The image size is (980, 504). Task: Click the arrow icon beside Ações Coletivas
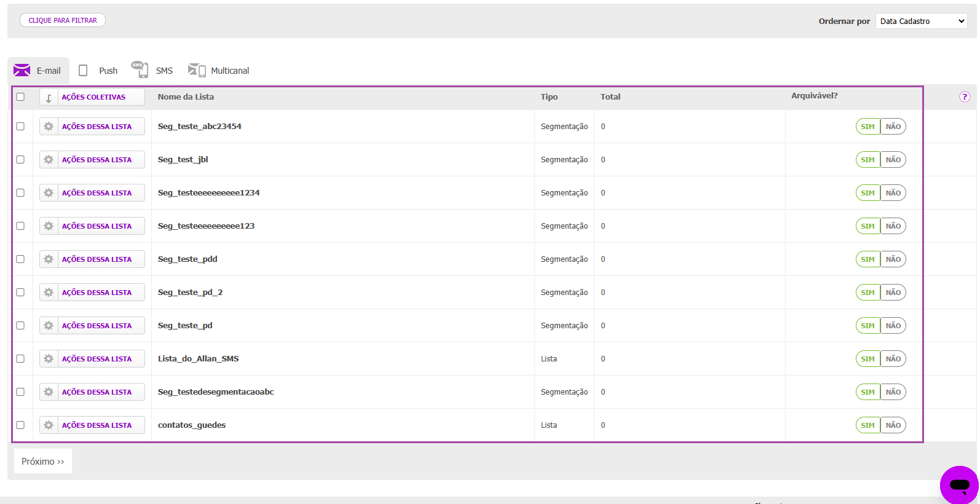point(49,97)
